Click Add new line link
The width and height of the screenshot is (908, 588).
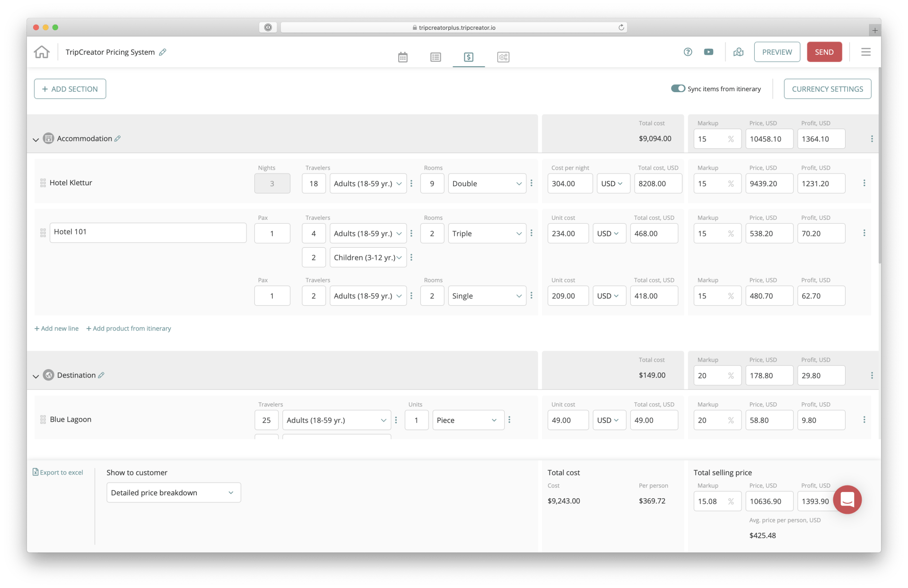[57, 329]
